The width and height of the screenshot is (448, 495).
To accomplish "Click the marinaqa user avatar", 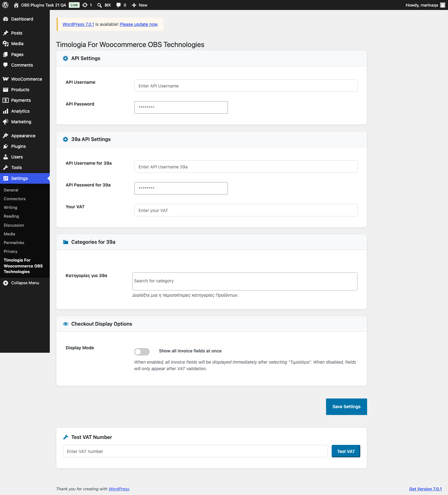I will pos(443,5).
